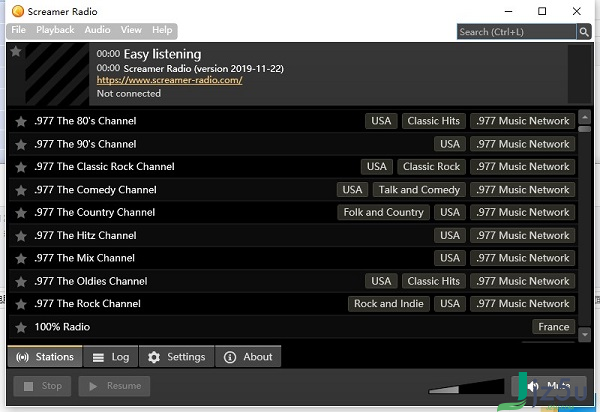This screenshot has height=412, width=600.
Task: Star the .977 The Classic Rock Channel
Action: pos(21,167)
